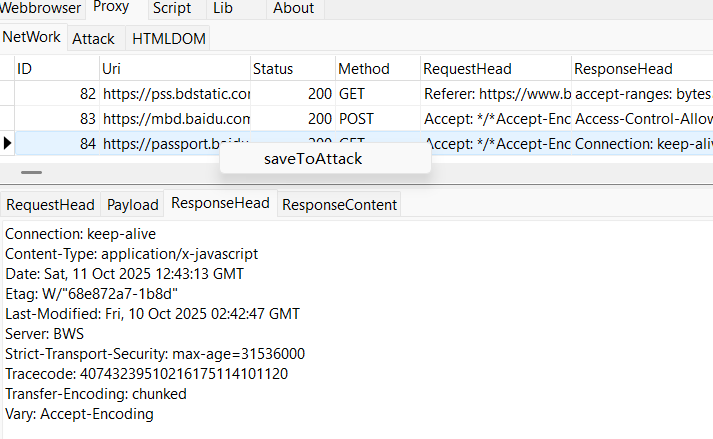
Task: Click saveToAttack in context menu
Action: tap(313, 158)
